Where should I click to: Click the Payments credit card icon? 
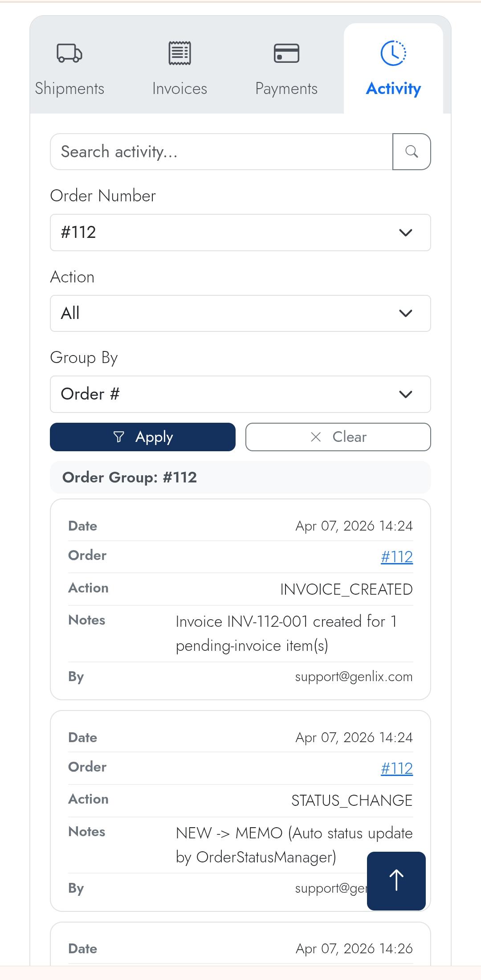286,53
